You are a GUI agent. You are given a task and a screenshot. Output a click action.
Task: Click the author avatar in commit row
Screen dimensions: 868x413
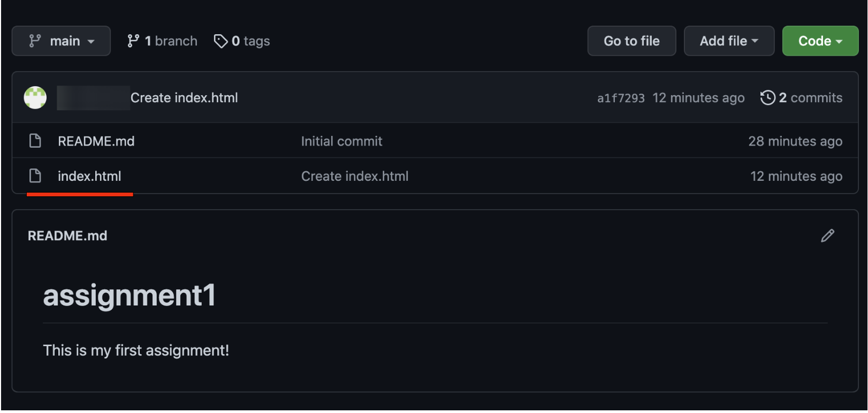[35, 98]
